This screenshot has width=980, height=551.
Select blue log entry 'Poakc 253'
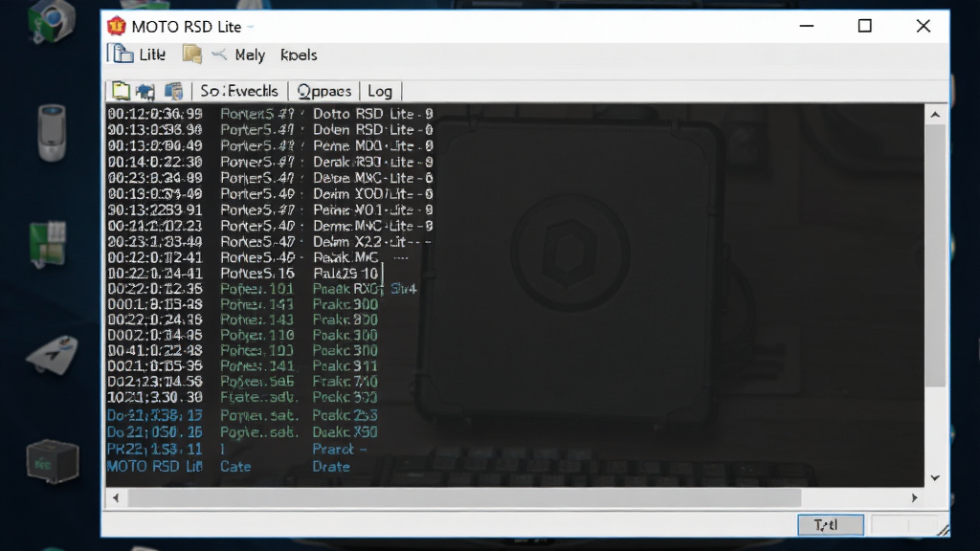pyautogui.click(x=242, y=415)
